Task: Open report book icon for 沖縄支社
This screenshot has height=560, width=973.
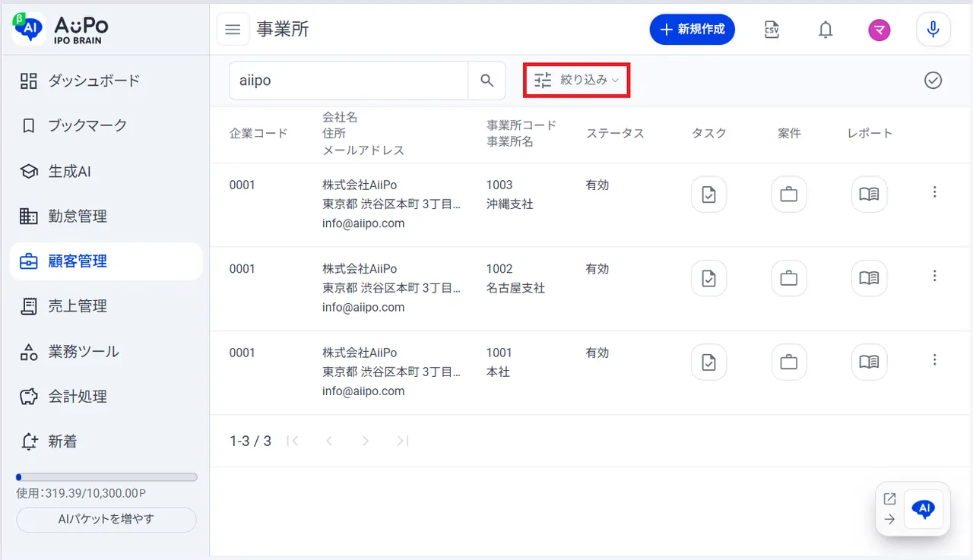Action: 869,195
